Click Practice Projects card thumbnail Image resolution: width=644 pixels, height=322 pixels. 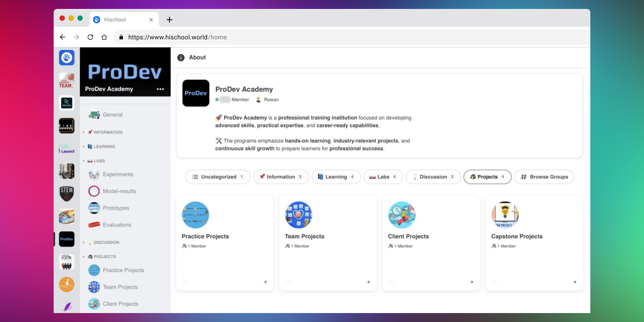pyautogui.click(x=195, y=215)
